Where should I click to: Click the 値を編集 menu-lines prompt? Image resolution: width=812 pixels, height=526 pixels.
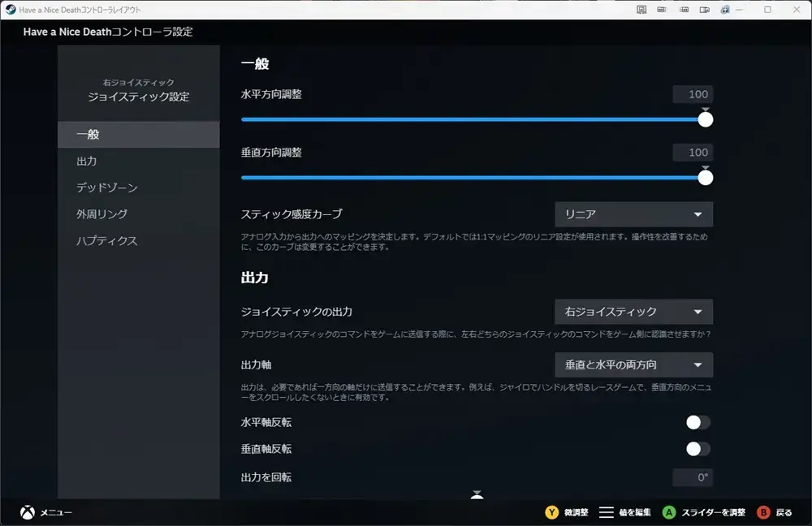click(x=624, y=512)
